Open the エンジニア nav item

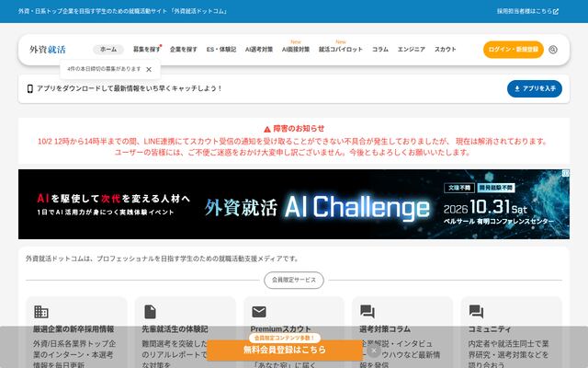(x=412, y=50)
